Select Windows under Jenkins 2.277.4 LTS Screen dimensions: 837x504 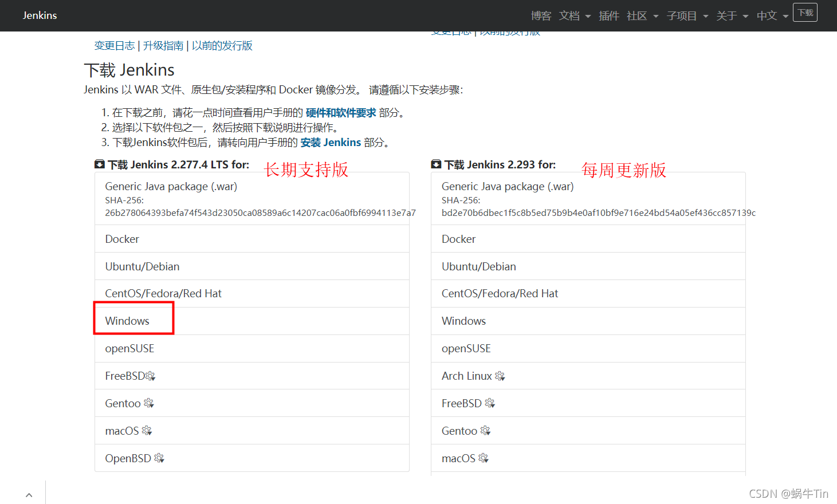252,321
